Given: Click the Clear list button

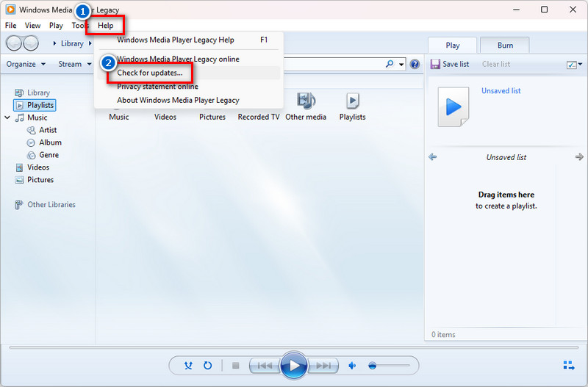Looking at the screenshot, I should (495, 64).
